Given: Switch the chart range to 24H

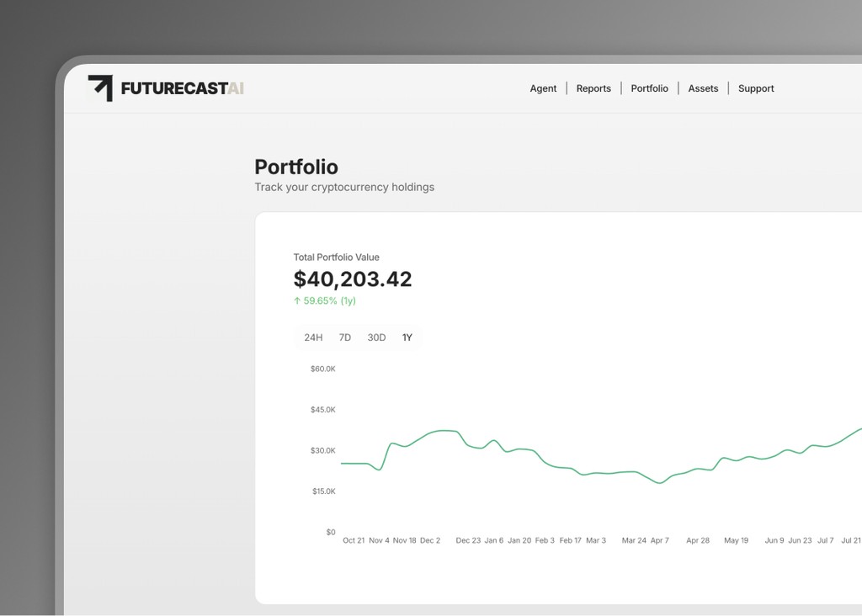Looking at the screenshot, I should click(313, 337).
